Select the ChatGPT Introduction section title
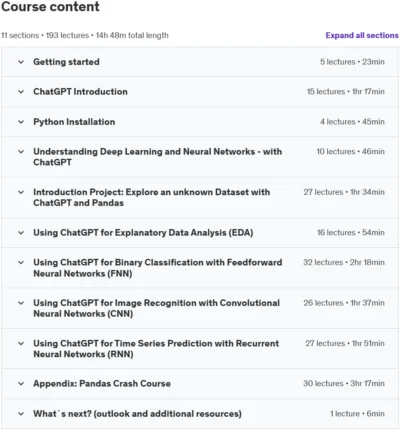 coord(80,92)
